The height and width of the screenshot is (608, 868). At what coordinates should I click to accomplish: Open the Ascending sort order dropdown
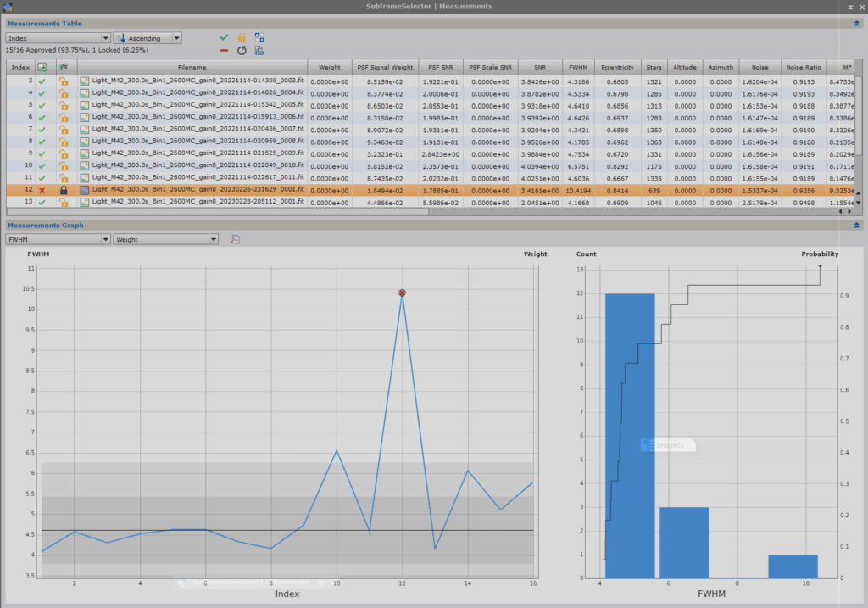(148, 38)
